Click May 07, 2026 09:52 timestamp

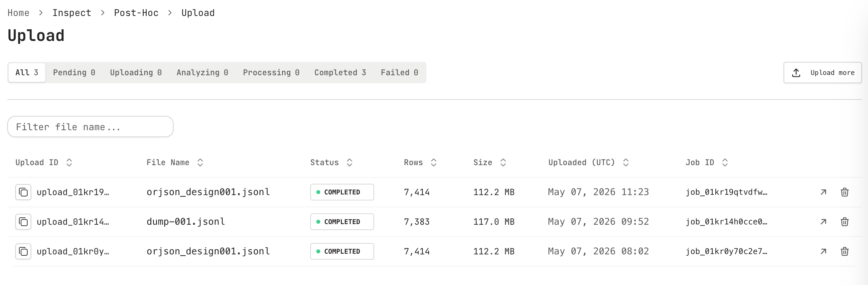click(x=598, y=222)
